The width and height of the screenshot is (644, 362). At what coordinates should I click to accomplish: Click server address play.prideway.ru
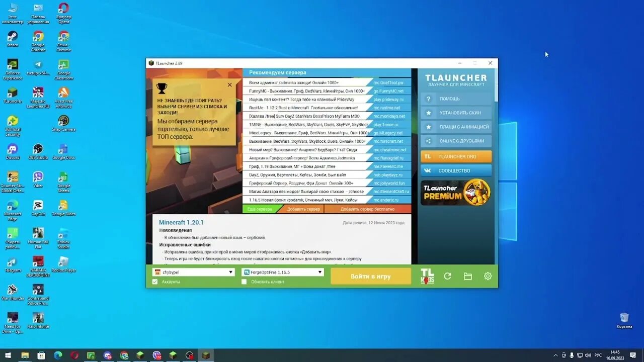(388, 100)
